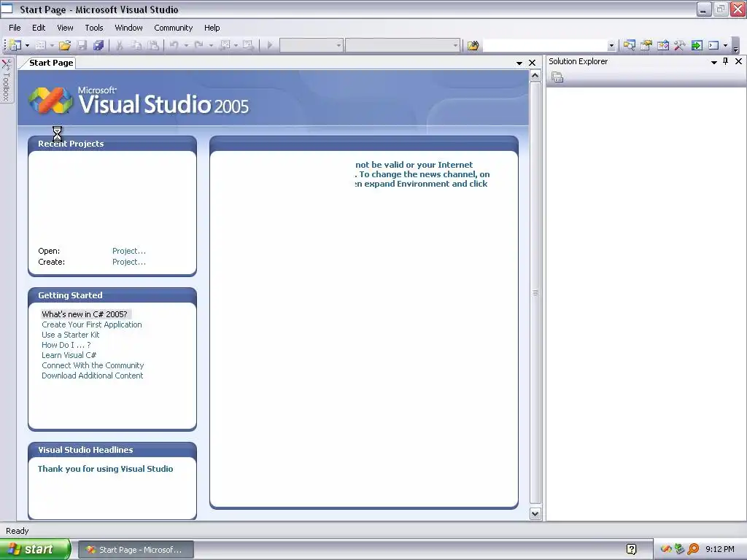The image size is (747, 560).
Task: Open the Other Windows dropdown arrow
Action: click(726, 45)
